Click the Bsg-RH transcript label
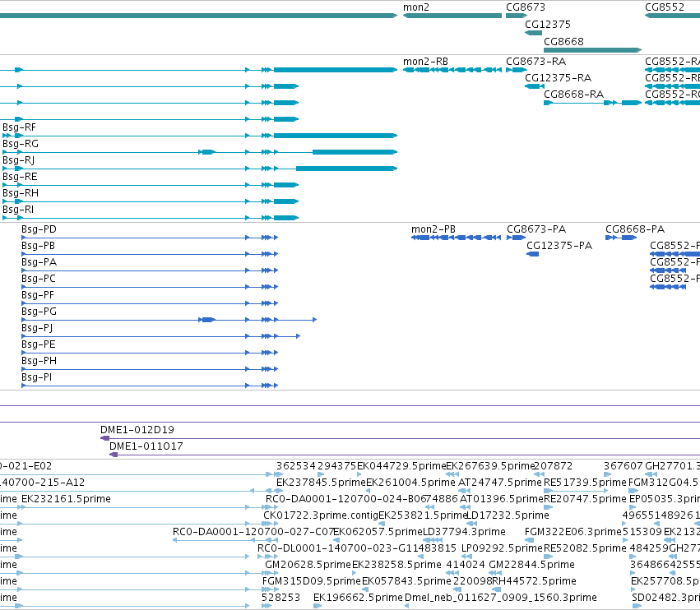The width and height of the screenshot is (700, 610). click(x=21, y=193)
